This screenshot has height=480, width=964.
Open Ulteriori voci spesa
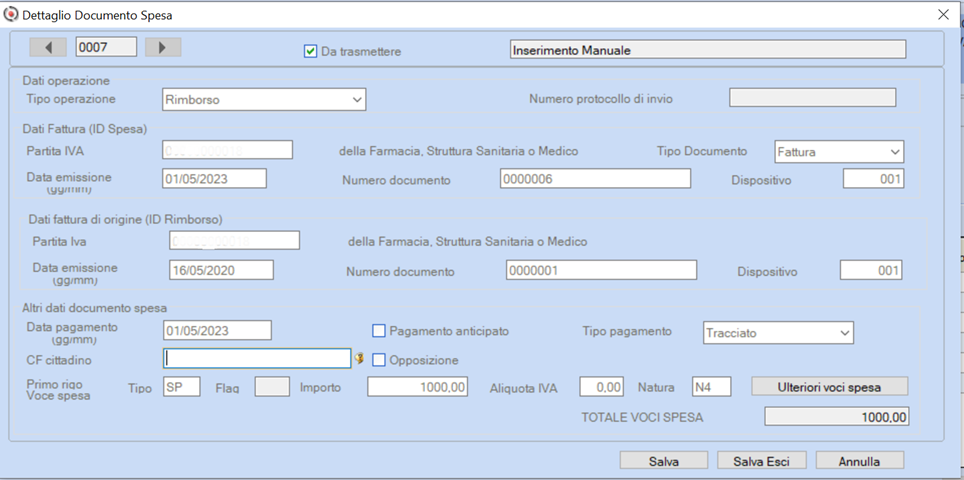coord(829,387)
